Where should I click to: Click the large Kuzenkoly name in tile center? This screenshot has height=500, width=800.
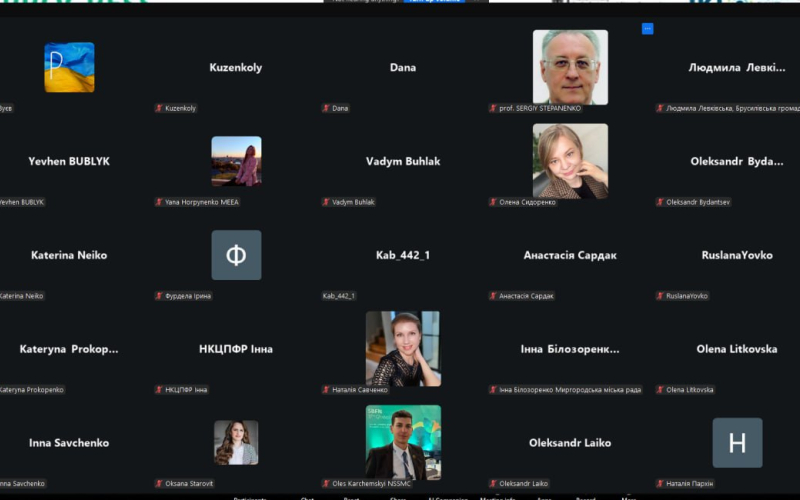coord(236,67)
